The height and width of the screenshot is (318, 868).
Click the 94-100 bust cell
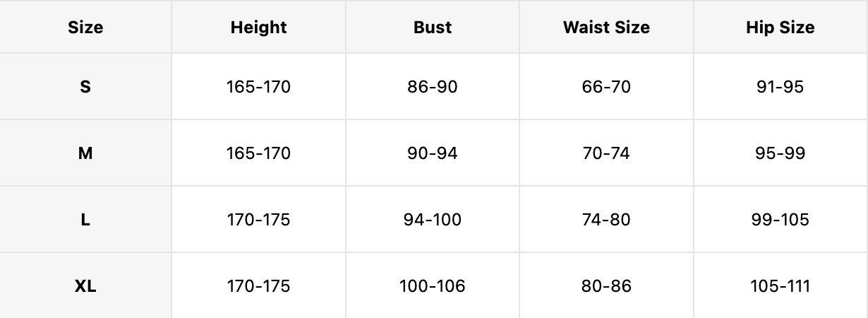click(x=433, y=220)
